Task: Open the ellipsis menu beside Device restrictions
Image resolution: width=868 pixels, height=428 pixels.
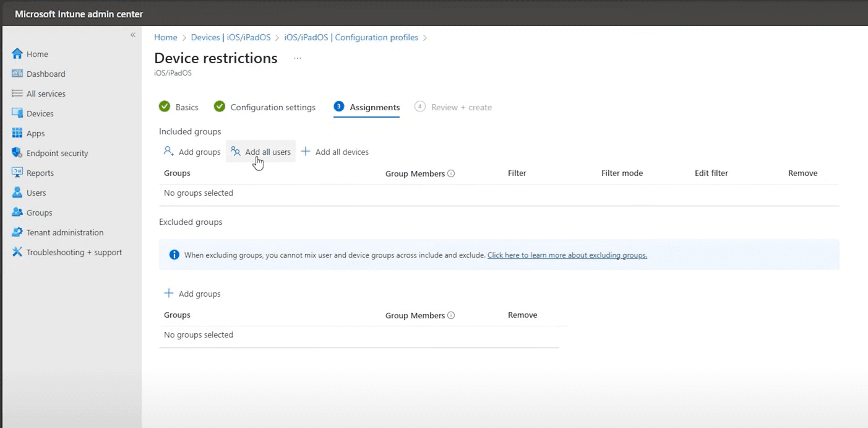Action: coord(297,58)
